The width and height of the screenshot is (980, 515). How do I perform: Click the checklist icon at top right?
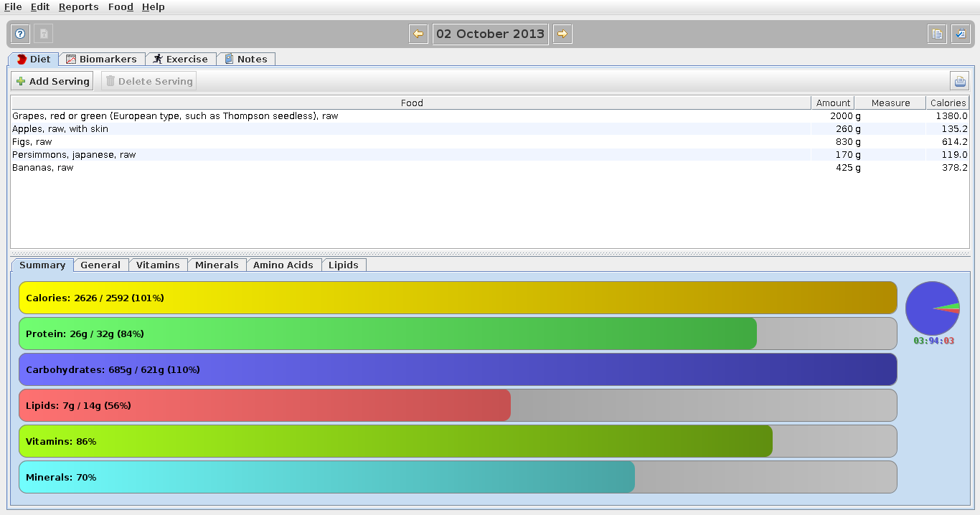pos(961,34)
